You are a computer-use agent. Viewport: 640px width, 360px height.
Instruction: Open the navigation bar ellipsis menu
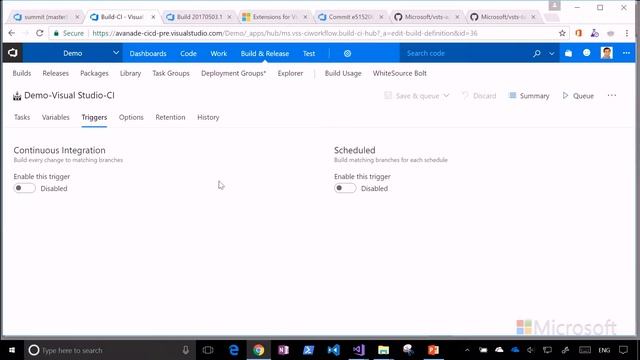626,53
